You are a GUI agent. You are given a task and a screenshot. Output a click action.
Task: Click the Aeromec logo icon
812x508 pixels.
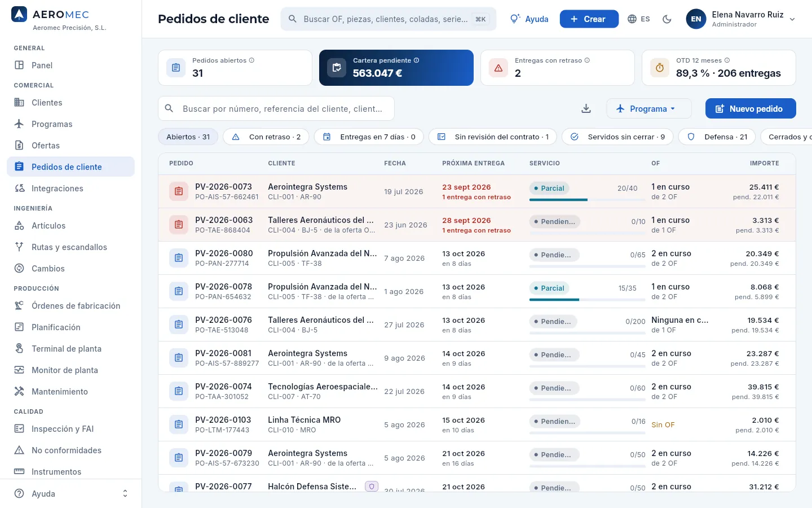point(19,15)
